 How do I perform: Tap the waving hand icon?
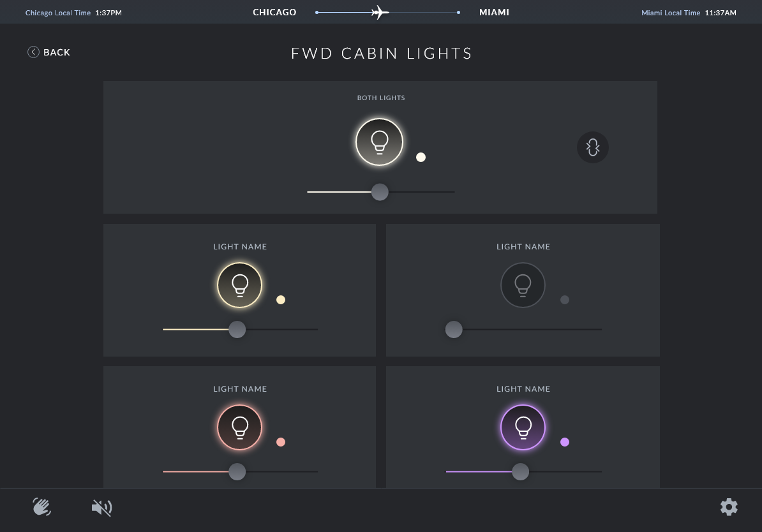click(x=41, y=506)
